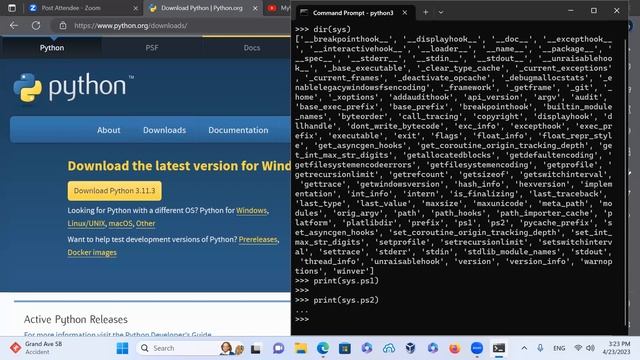
Task: Select Download Python | Python.org tab
Action: click(202, 8)
